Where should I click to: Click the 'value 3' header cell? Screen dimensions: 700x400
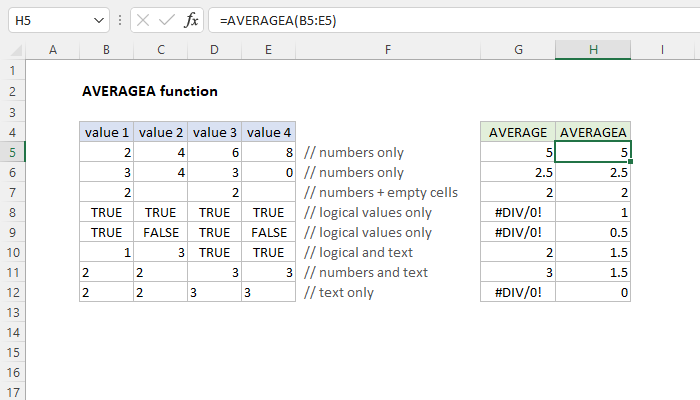pyautogui.click(x=214, y=132)
